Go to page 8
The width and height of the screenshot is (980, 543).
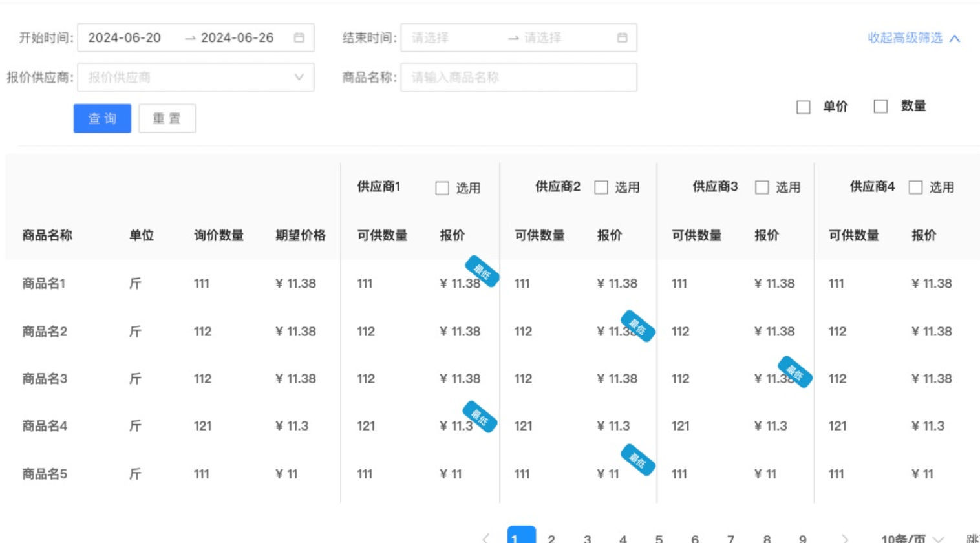767,538
